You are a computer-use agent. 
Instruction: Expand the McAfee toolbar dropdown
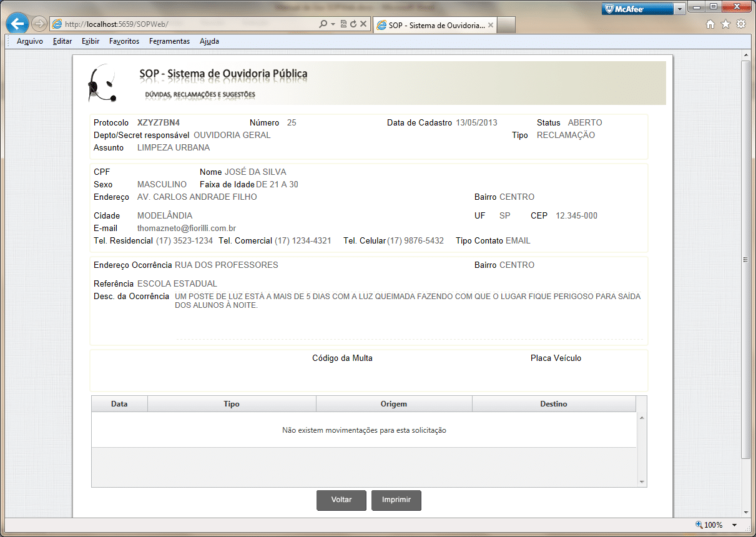pos(679,9)
